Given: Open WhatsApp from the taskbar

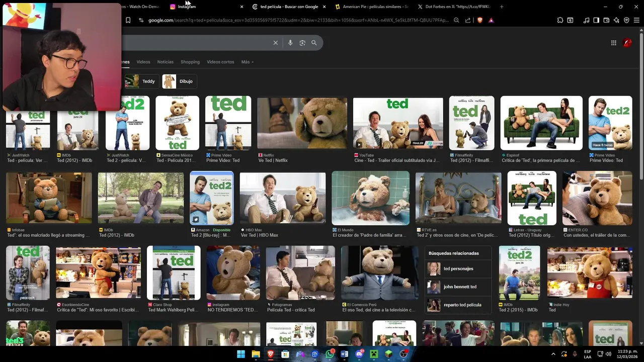Looking at the screenshot, I should click(330, 354).
